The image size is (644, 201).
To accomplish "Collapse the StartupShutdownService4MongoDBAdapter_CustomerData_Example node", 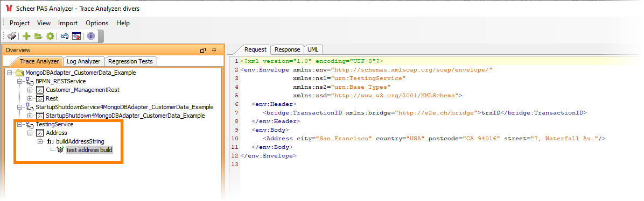I will click(x=20, y=107).
